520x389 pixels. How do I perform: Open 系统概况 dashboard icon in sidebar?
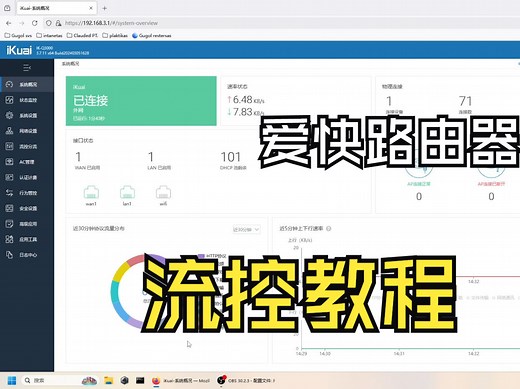(9, 84)
